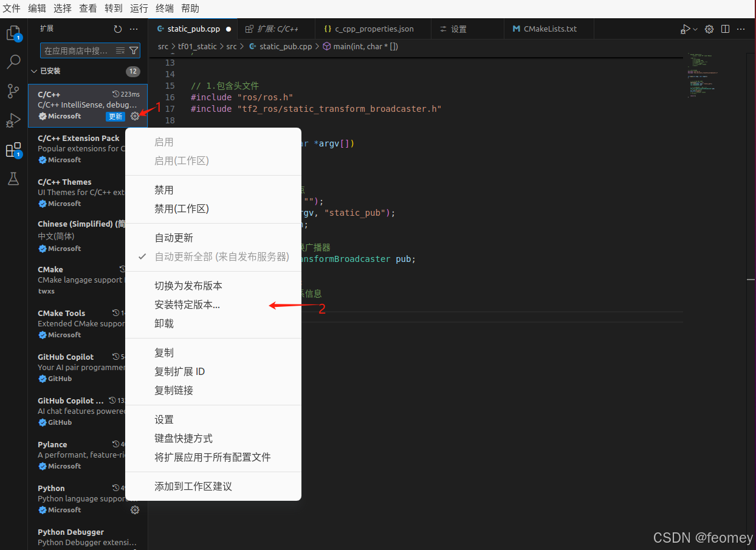The image size is (756, 550).
Task: Open the Search view in the activity bar
Action: pyautogui.click(x=13, y=61)
